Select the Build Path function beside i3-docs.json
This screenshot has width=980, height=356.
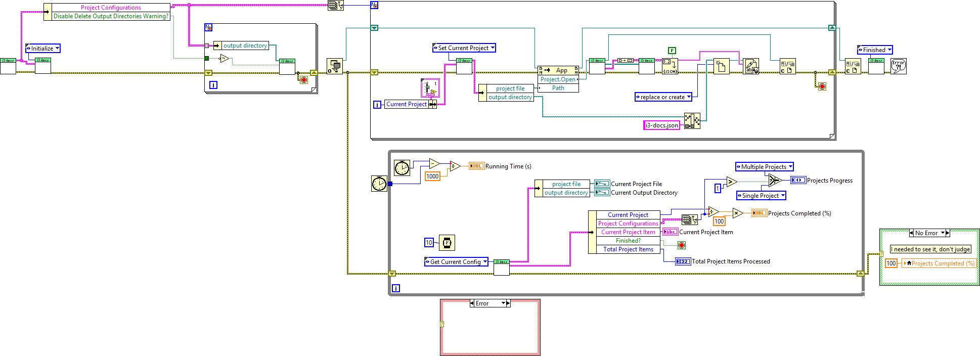pyautogui.click(x=692, y=120)
